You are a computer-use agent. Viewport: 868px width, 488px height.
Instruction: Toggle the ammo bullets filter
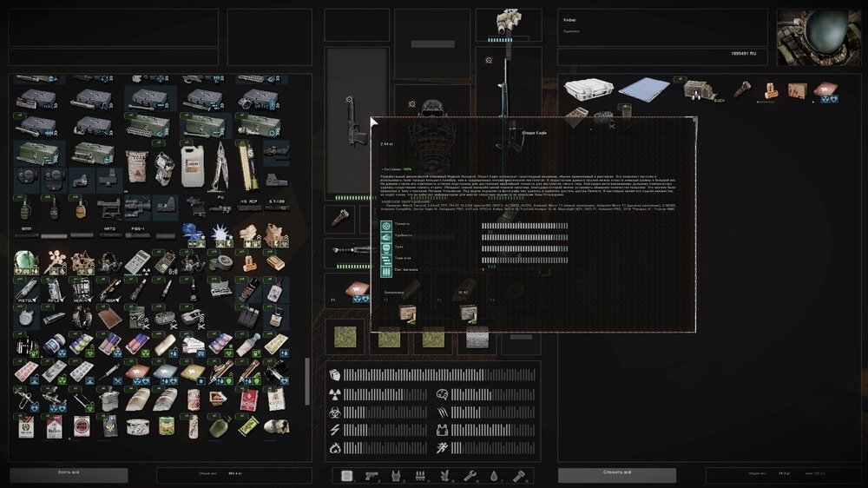click(x=421, y=476)
